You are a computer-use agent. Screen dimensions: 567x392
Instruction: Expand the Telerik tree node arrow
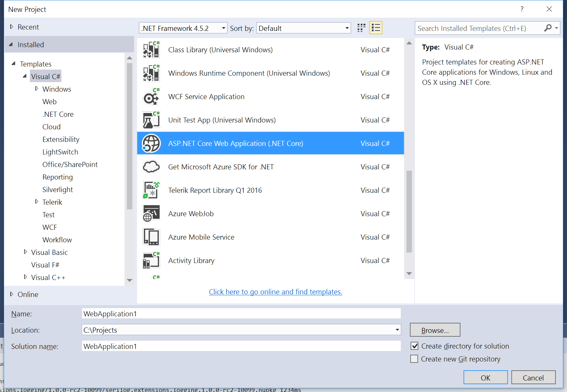pyautogui.click(x=37, y=202)
